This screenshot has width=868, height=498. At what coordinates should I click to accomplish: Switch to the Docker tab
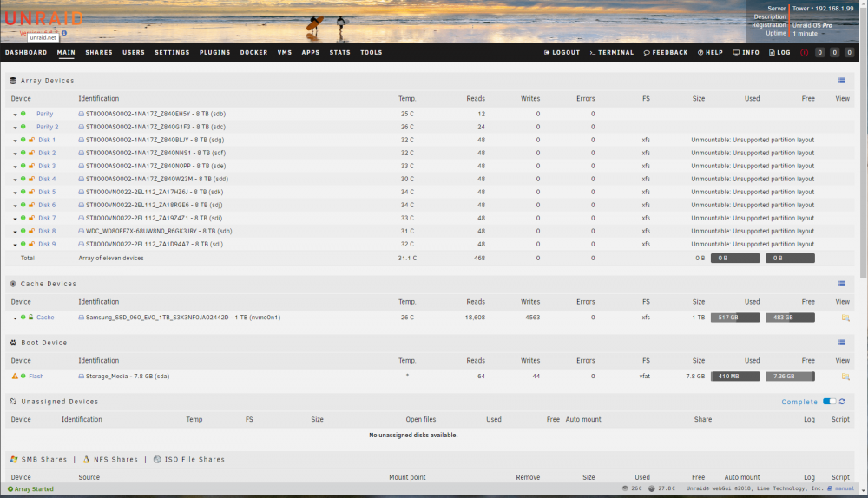pos(253,53)
